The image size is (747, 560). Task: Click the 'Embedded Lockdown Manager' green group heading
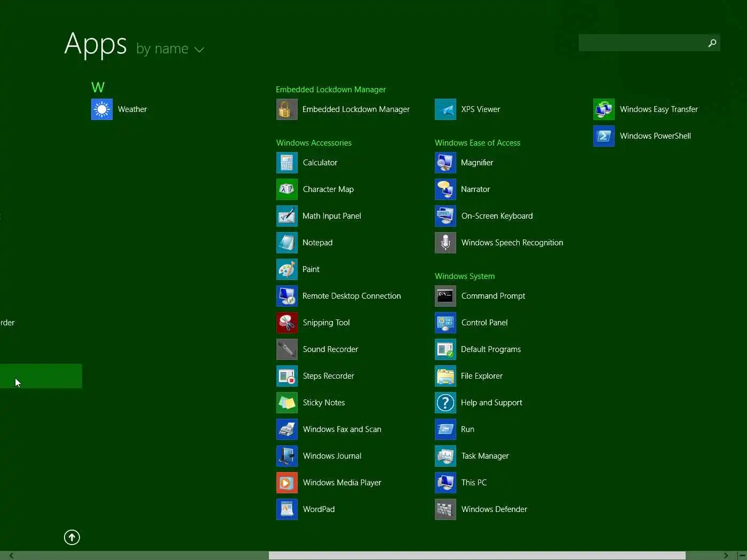[x=331, y=90]
